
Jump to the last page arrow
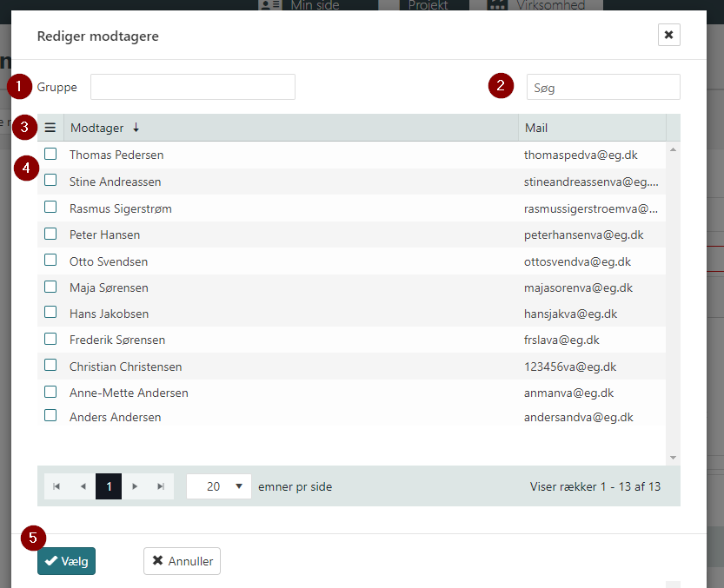(161, 486)
